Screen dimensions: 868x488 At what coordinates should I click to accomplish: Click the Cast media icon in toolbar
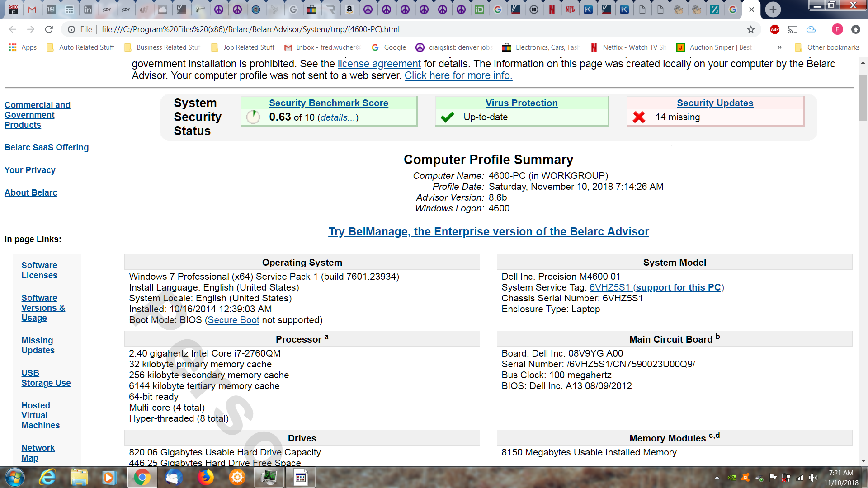click(793, 29)
